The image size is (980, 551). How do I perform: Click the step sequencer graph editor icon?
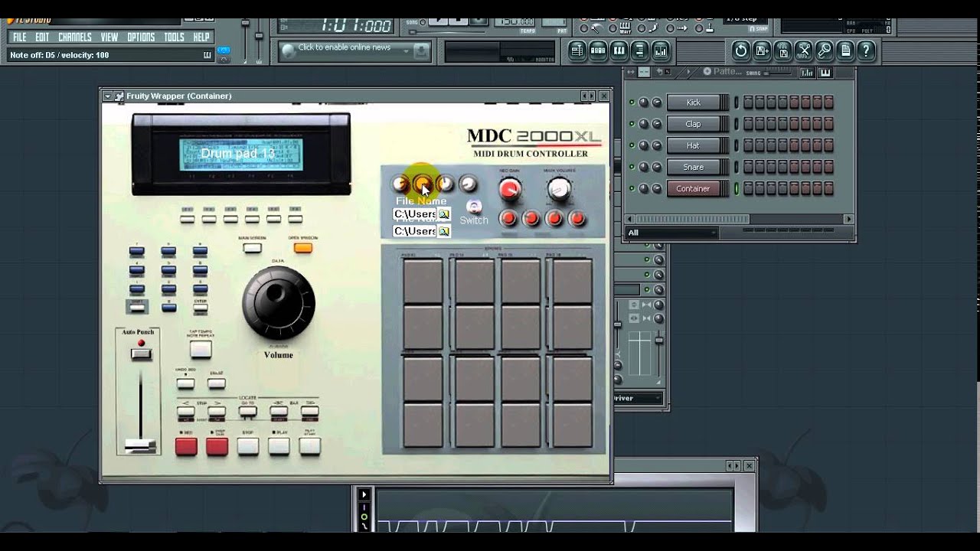pos(807,73)
